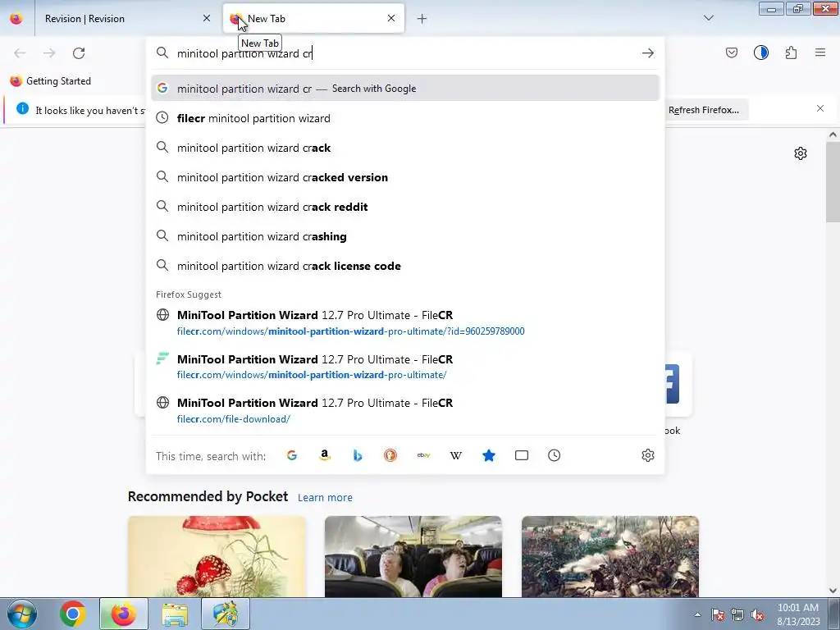Click in the address bar text field
840x630 pixels.
point(404,53)
